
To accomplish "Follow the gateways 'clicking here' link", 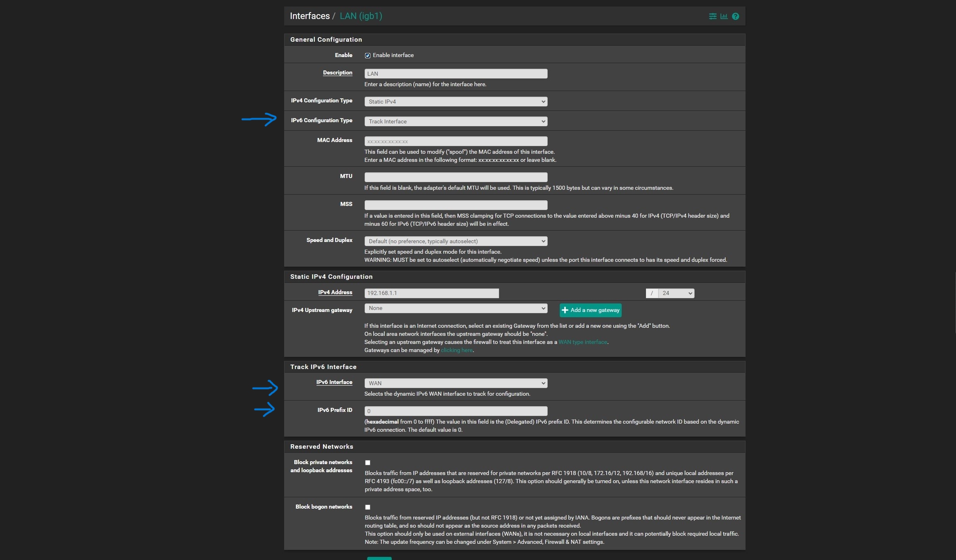I will coord(456,350).
